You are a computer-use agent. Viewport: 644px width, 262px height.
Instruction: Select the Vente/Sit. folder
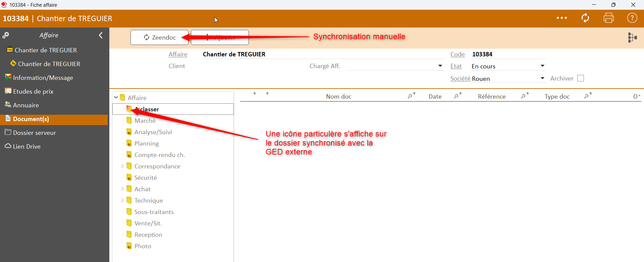tap(148, 223)
